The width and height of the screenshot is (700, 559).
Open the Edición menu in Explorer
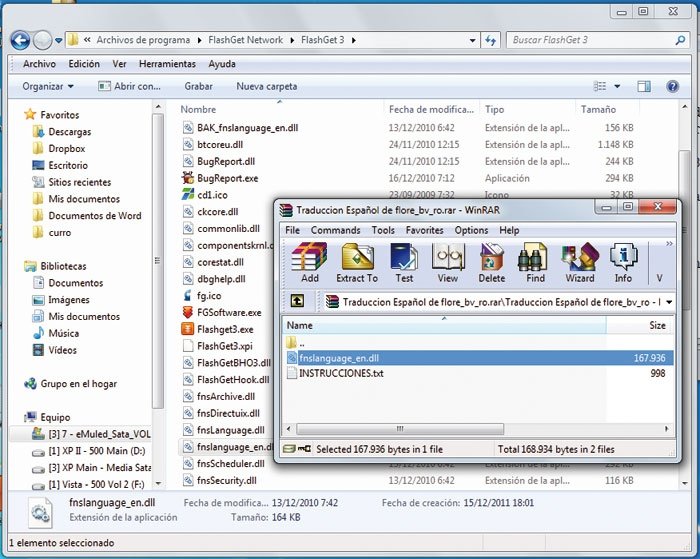click(x=84, y=64)
